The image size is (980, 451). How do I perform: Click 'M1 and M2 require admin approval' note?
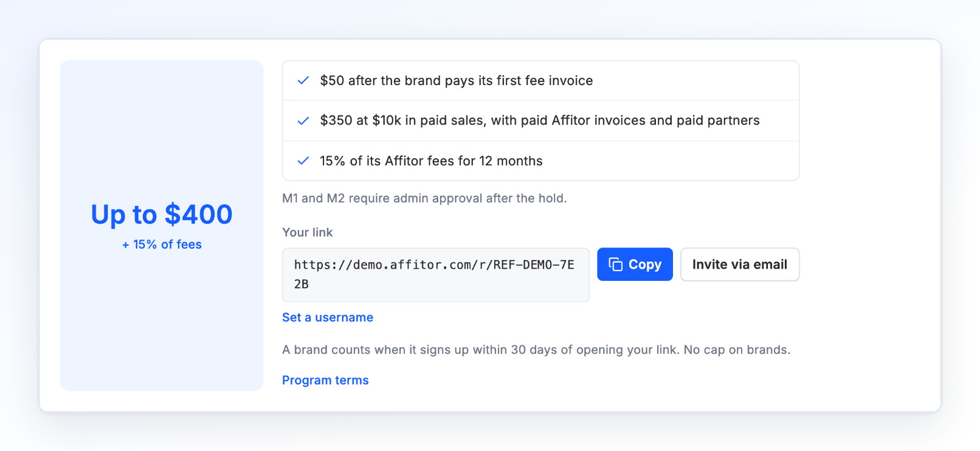coord(424,198)
